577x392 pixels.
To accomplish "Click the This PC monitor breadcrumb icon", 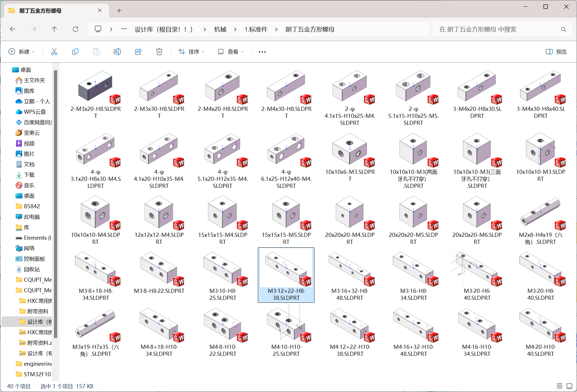I will pos(98,29).
